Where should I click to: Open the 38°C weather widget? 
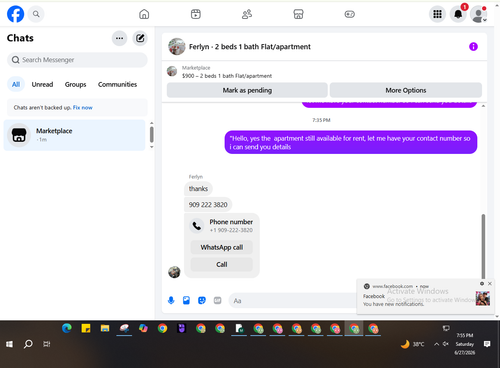[413, 344]
